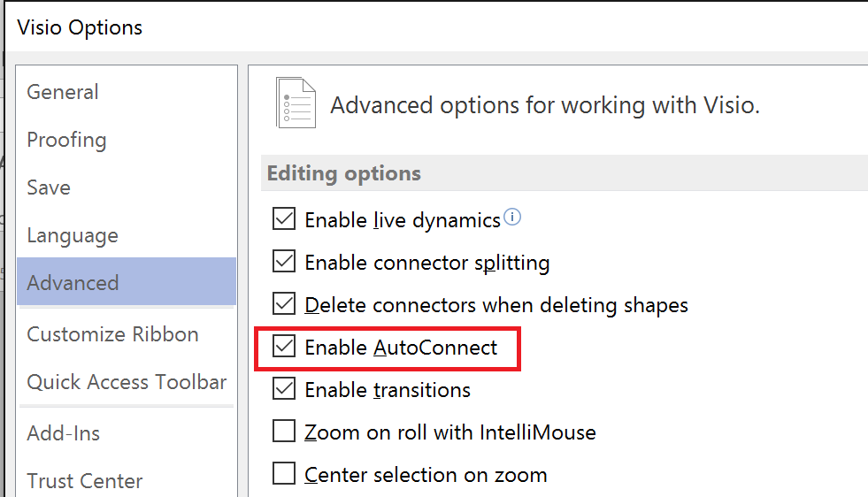868x497 pixels.
Task: Select the Advanced category
Action: pyautogui.click(x=127, y=282)
